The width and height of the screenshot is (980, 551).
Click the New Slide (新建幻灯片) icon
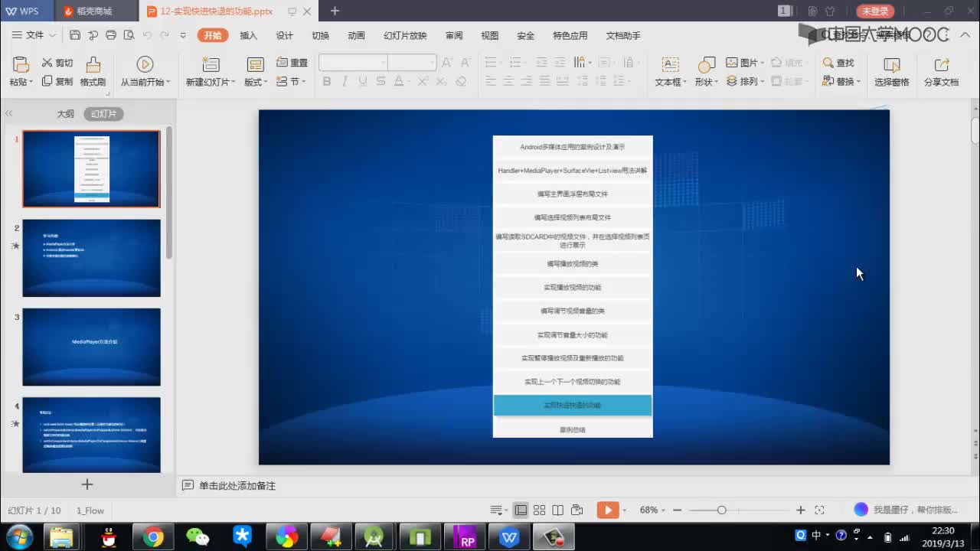pyautogui.click(x=211, y=64)
